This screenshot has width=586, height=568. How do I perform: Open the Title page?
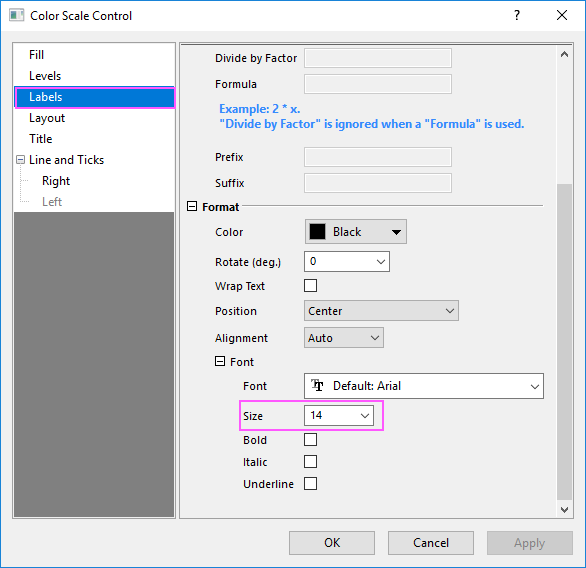click(40, 139)
